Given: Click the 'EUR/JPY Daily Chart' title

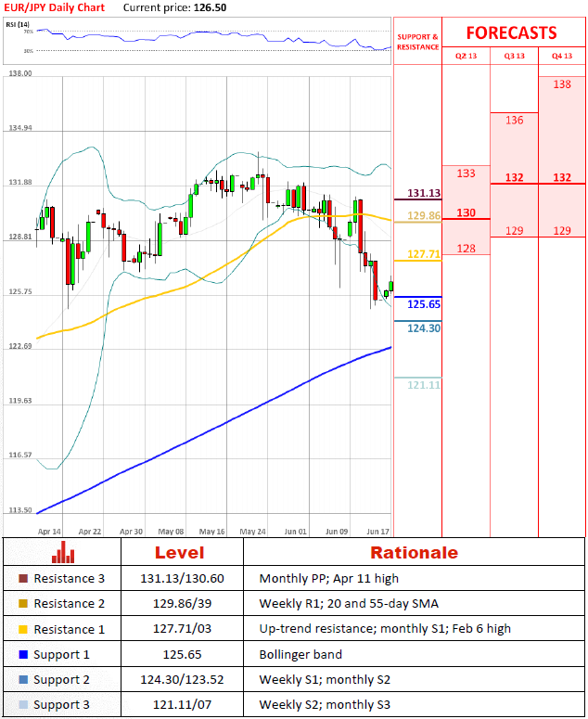Looking at the screenshot, I should click(x=55, y=7).
